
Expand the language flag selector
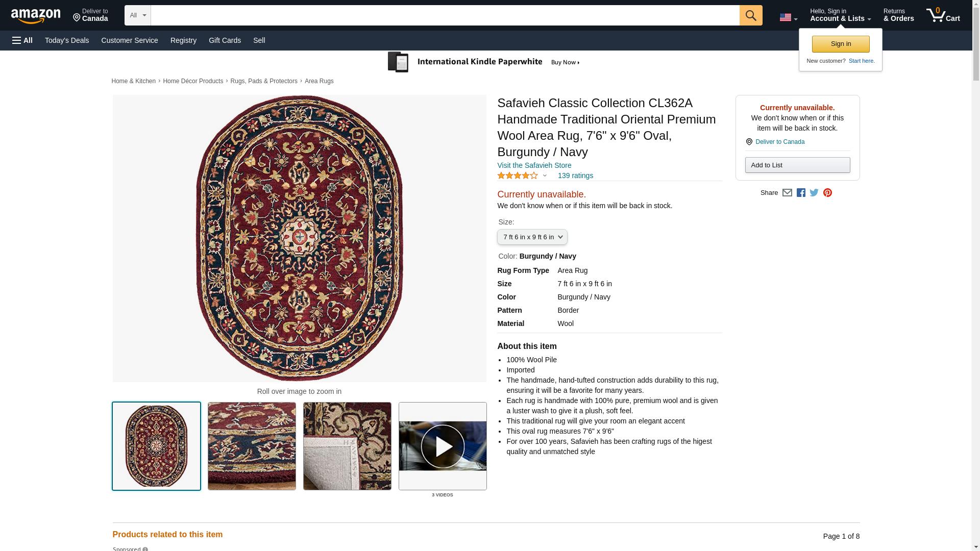(788, 17)
